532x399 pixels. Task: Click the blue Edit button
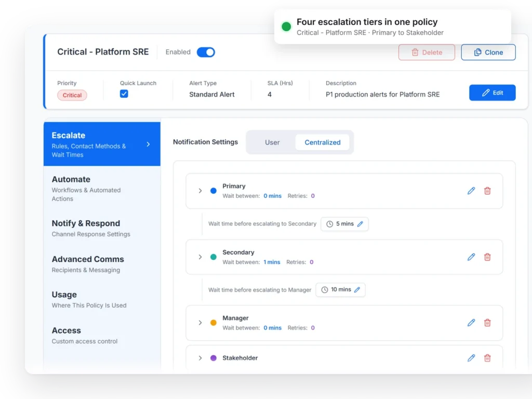point(493,92)
